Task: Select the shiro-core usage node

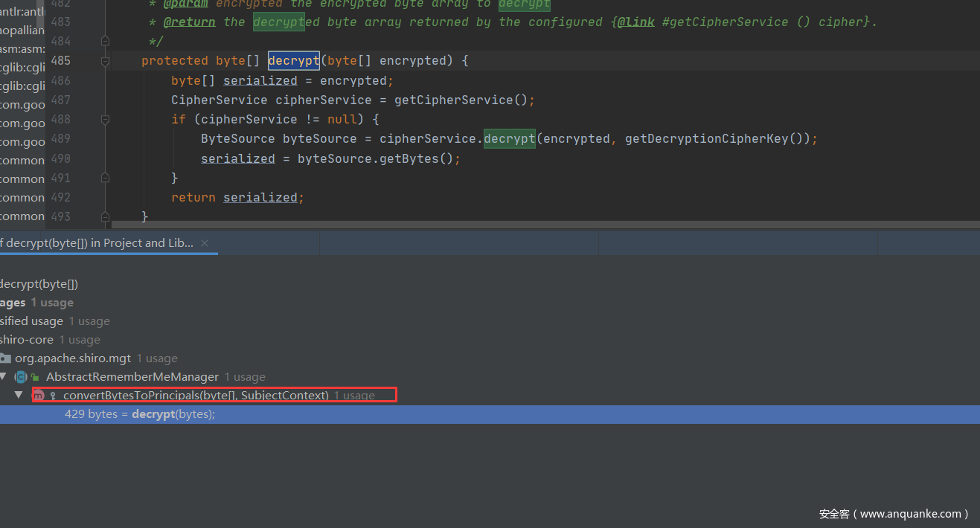Action: (27, 340)
